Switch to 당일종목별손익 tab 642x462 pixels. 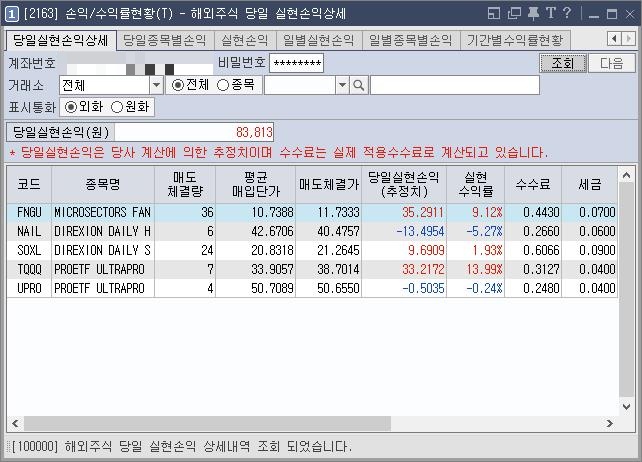pos(165,41)
